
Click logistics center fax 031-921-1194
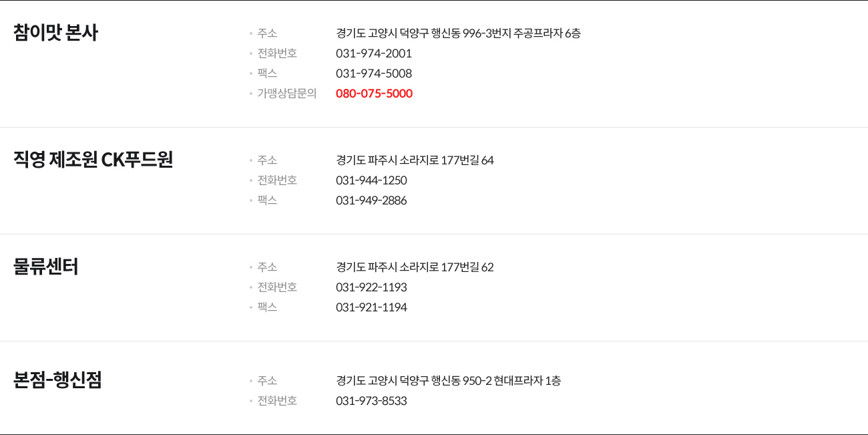pos(371,307)
